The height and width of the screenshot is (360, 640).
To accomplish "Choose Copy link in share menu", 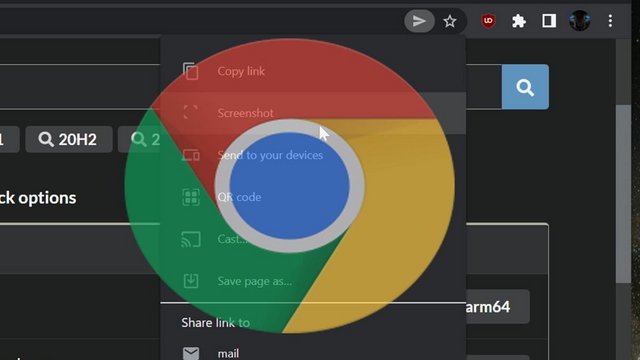I will pos(313,71).
